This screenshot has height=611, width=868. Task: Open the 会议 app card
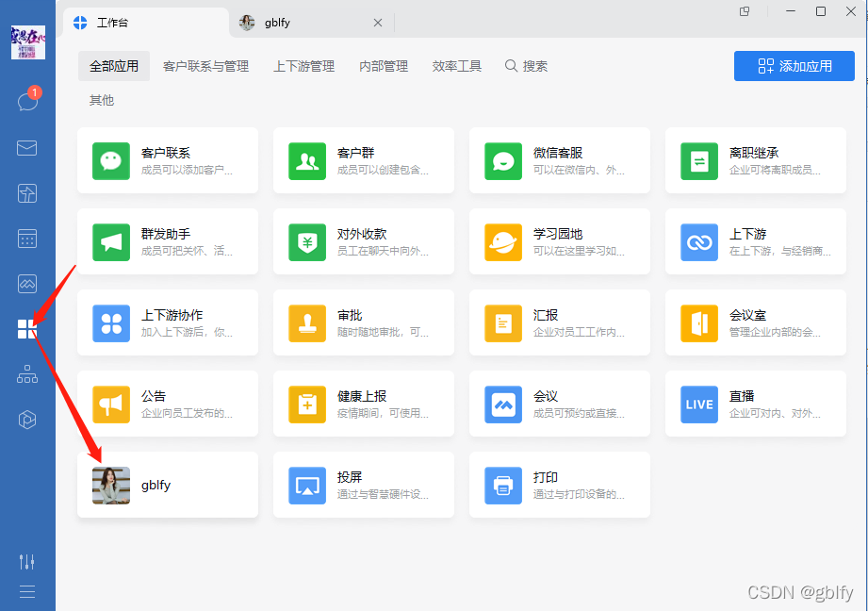[560, 404]
